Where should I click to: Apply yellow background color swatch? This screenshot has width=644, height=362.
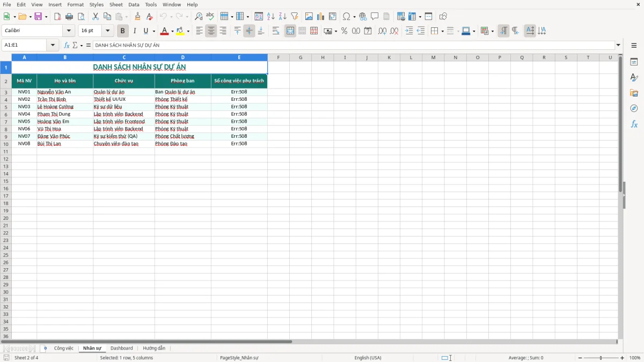click(180, 31)
